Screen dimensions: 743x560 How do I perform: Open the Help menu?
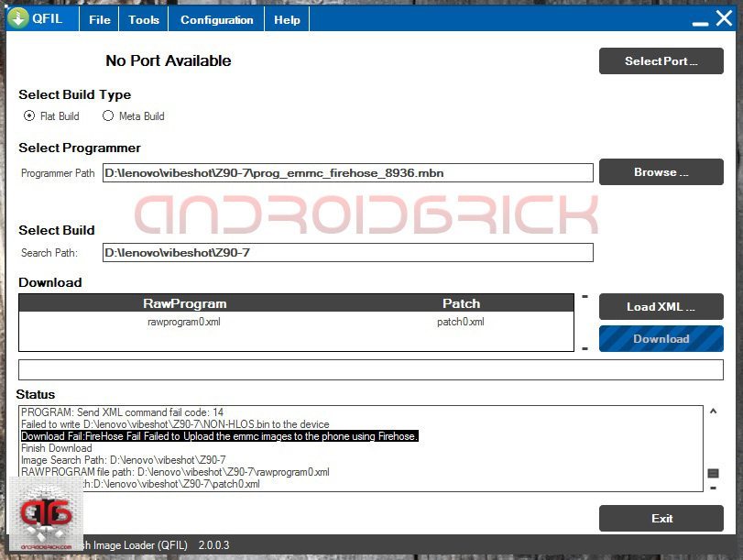[287, 19]
